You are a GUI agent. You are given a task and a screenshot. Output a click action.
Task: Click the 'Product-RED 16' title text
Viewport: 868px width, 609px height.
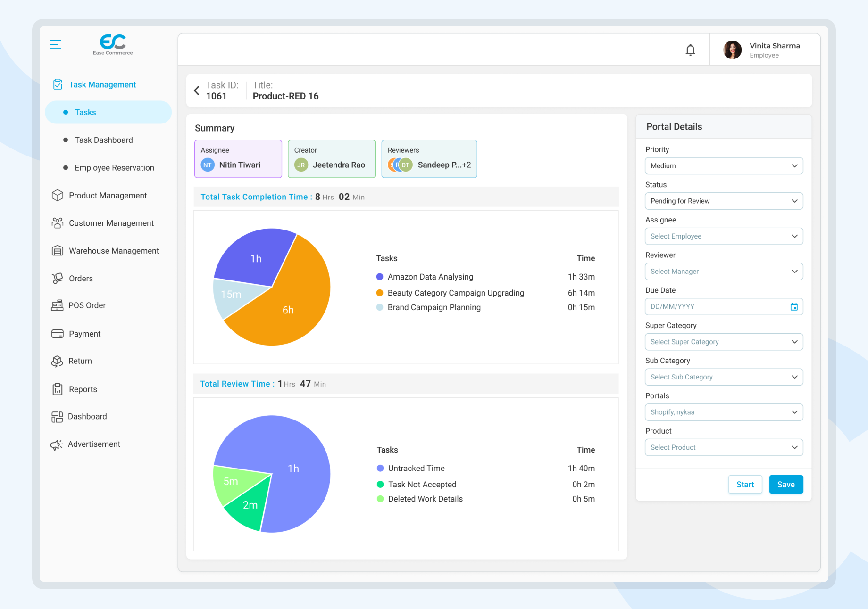(x=285, y=96)
